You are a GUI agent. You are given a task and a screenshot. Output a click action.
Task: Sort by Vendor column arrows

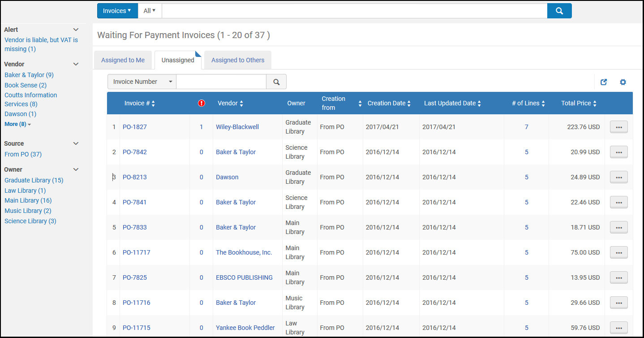point(241,104)
